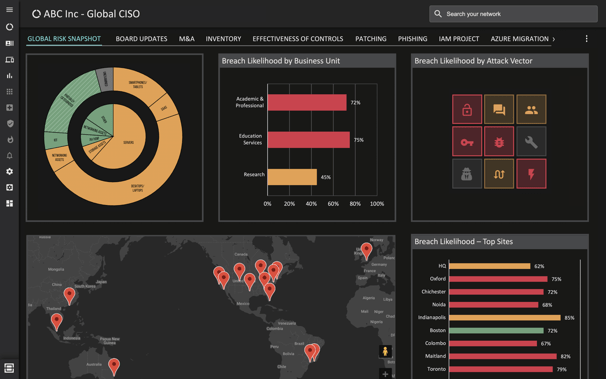The height and width of the screenshot is (379, 606).
Task: Click the 'Noida' site label
Action: click(x=439, y=304)
